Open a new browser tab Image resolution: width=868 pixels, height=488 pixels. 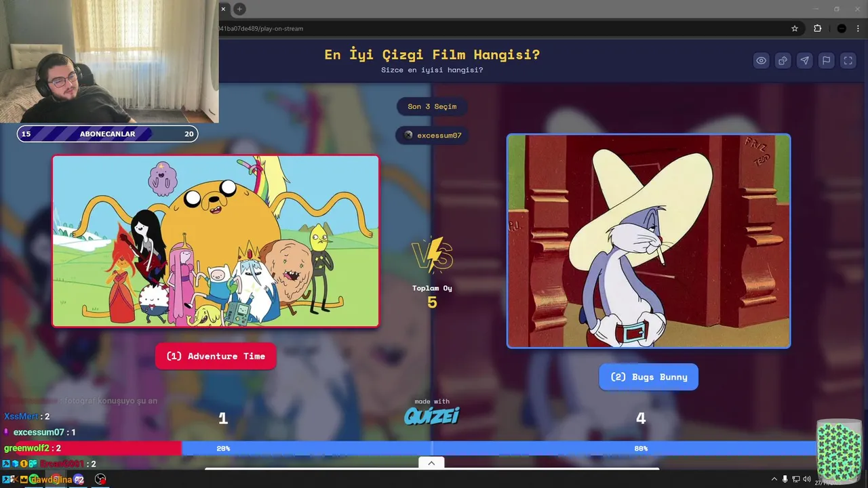(x=239, y=9)
